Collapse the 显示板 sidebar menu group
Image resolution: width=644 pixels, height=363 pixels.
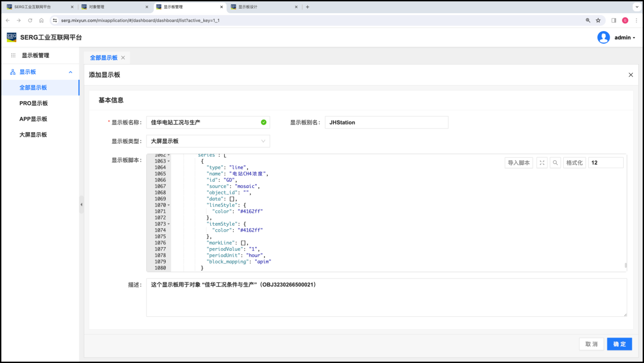(71, 72)
